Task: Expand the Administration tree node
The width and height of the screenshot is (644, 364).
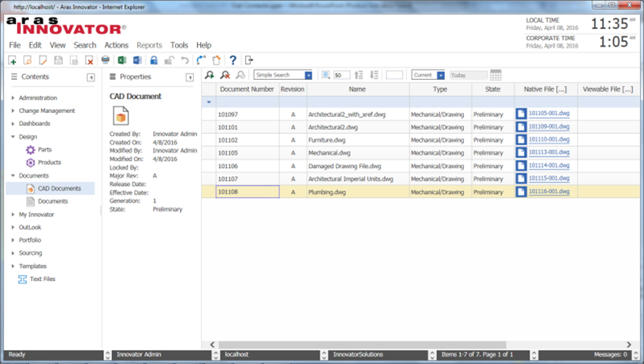Action: coord(13,98)
